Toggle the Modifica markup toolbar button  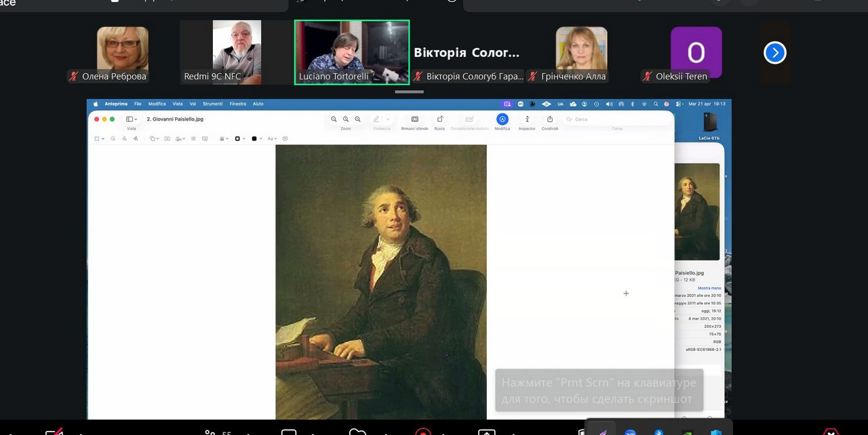502,119
